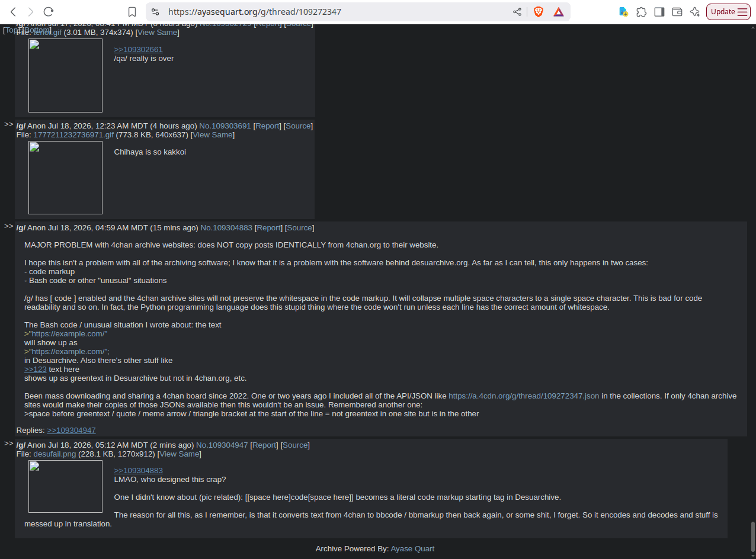Click the '- code markup' line

[x=50, y=272]
